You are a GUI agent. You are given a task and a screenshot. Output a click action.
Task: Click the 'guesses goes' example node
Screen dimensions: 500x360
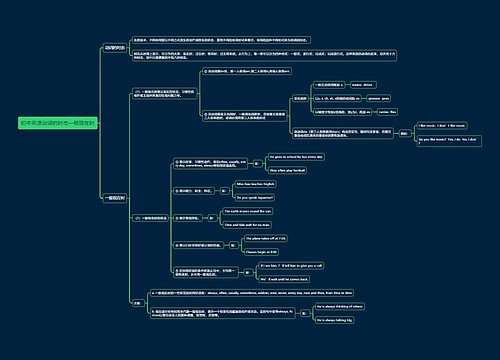(x=378, y=99)
